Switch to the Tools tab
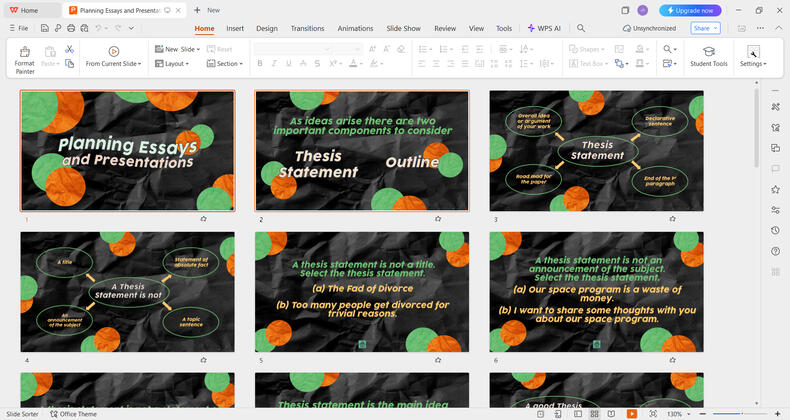This screenshot has width=790, height=420. point(504,28)
